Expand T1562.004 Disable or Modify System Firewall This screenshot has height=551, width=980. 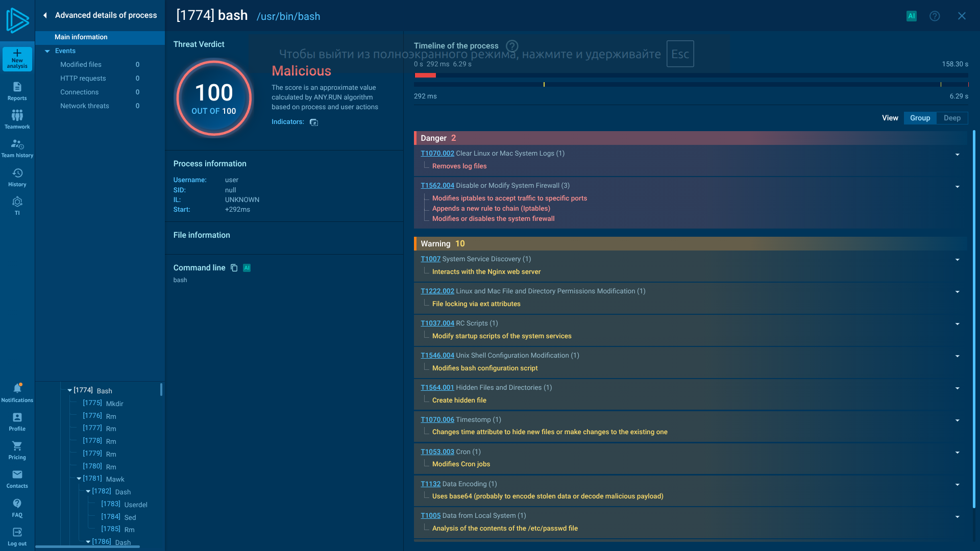click(957, 187)
